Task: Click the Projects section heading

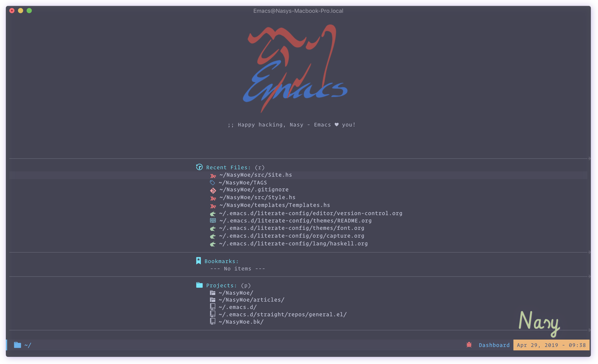Action: pos(221,285)
